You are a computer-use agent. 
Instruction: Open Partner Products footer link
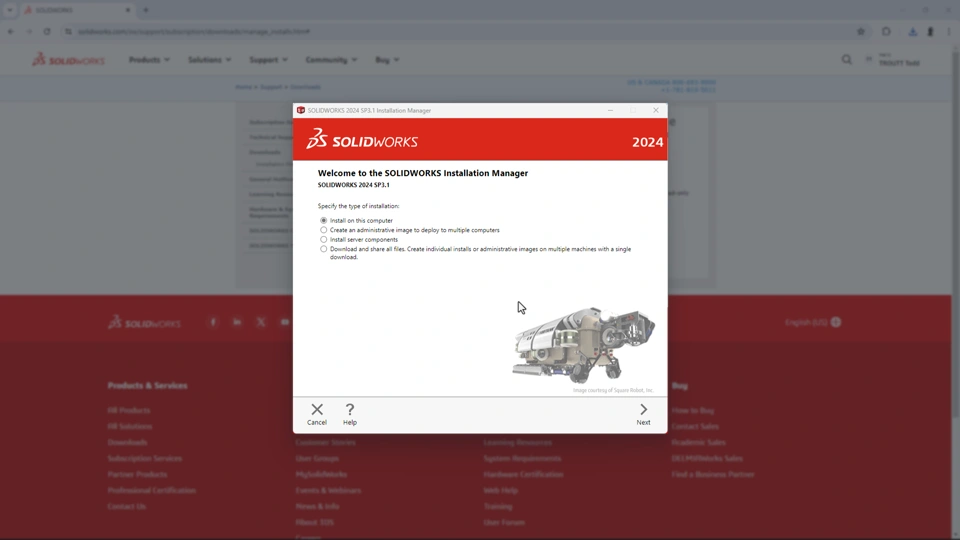click(137, 474)
